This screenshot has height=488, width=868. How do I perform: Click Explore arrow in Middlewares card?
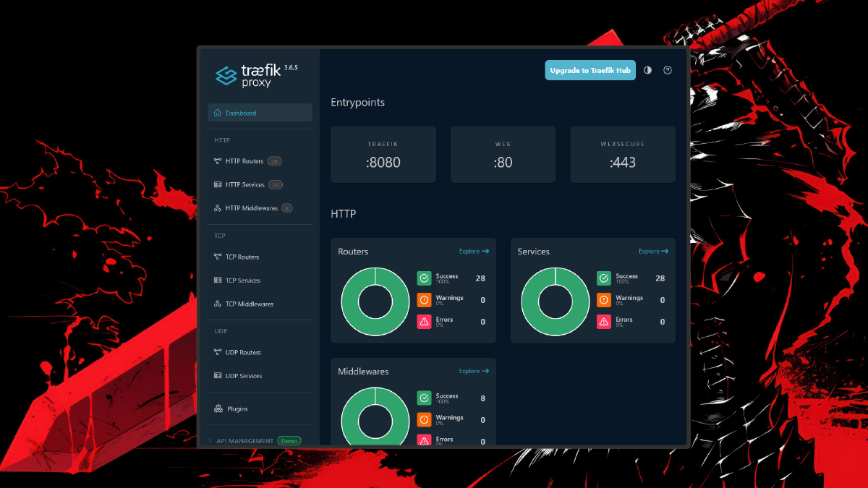coord(485,372)
